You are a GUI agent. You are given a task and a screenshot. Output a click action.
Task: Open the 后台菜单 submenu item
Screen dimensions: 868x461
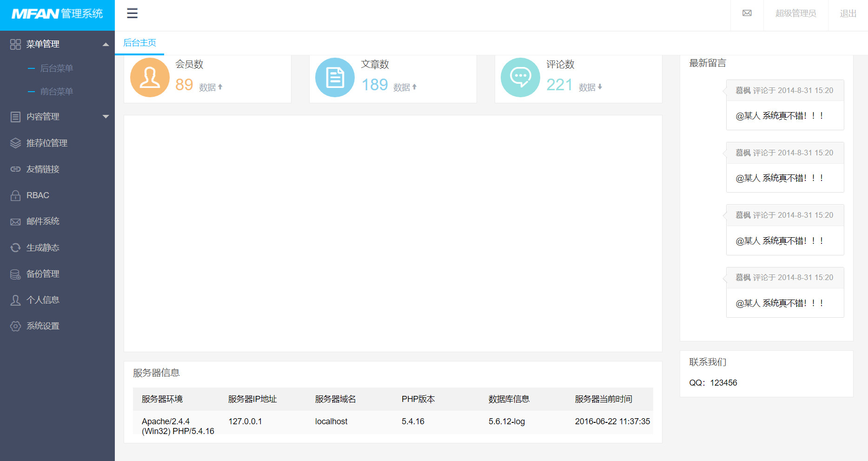pyautogui.click(x=57, y=68)
